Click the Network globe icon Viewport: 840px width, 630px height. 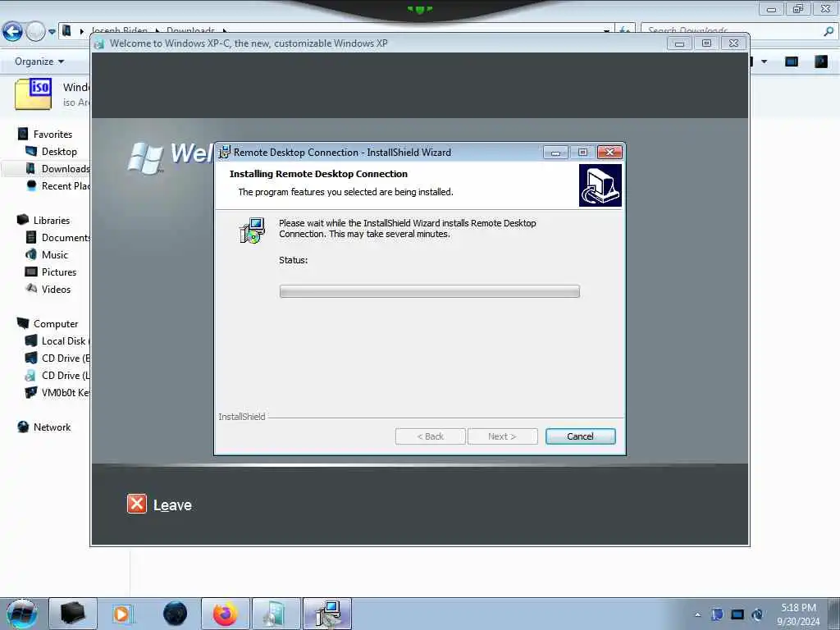(x=23, y=427)
